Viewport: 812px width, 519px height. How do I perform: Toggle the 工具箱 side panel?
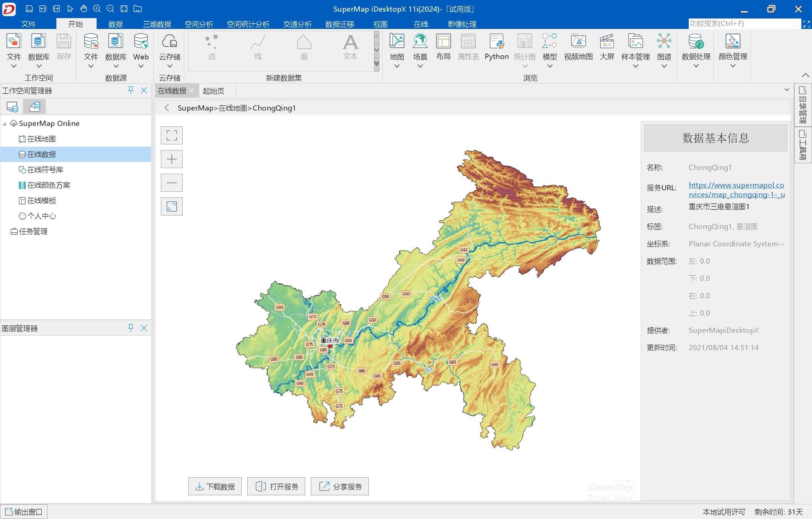click(x=803, y=145)
